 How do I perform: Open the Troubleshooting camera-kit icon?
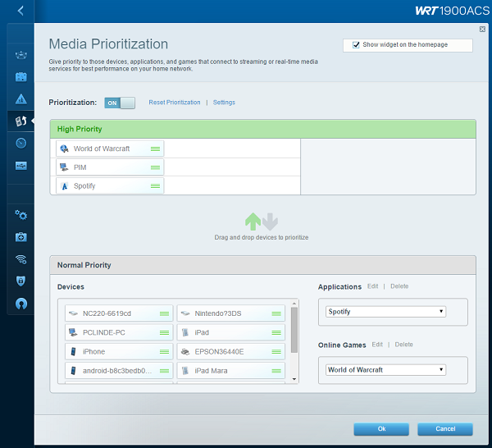[x=21, y=237]
